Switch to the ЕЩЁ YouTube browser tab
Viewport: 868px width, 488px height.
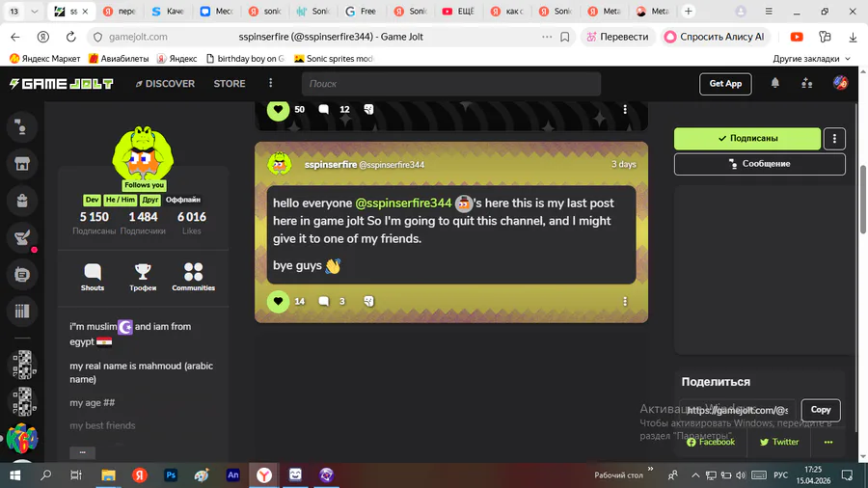point(458,11)
